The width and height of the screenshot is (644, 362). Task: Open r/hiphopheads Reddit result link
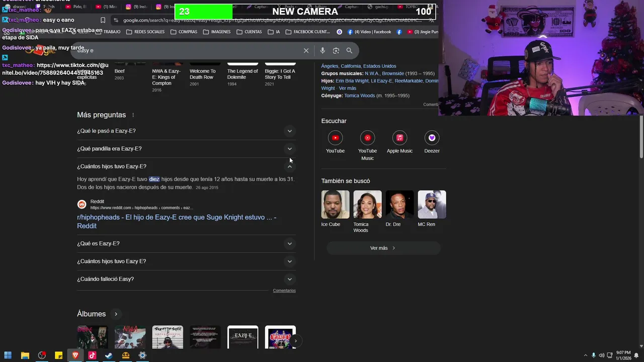177,222
